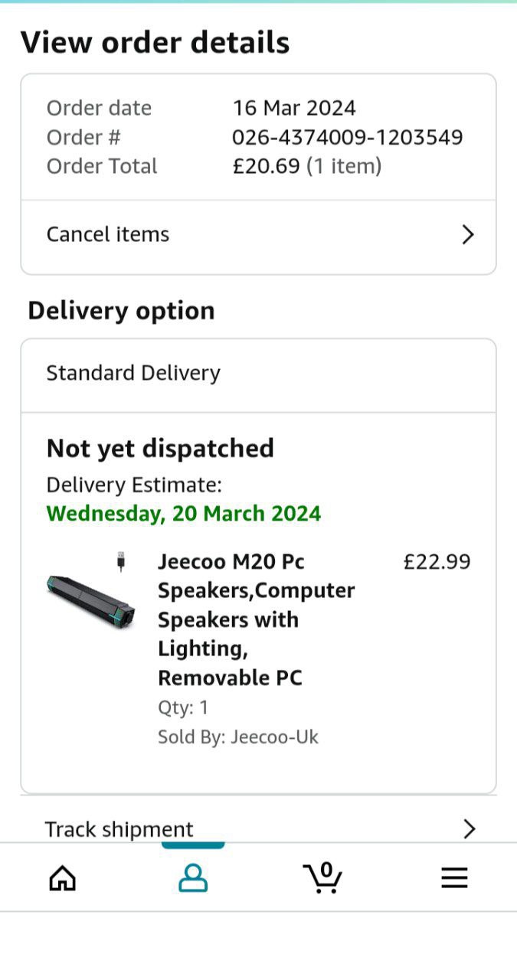Tap the chevron beside Cancel items

pyautogui.click(x=469, y=234)
